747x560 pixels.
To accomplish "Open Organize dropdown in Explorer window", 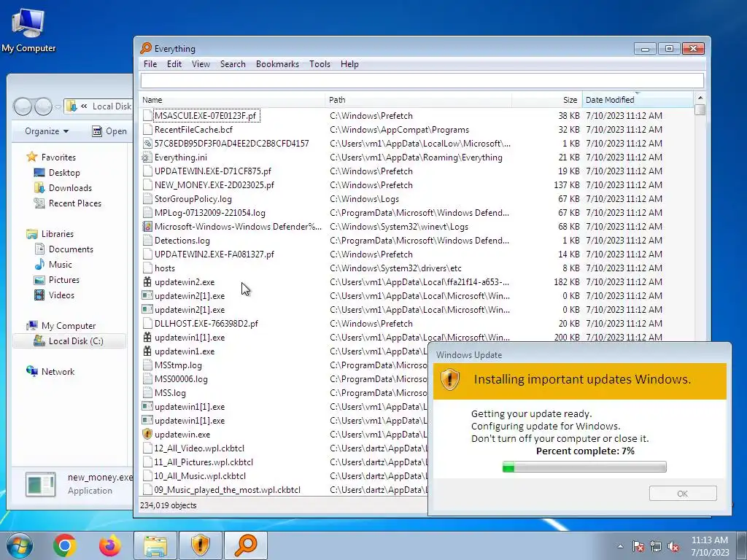I will point(47,131).
